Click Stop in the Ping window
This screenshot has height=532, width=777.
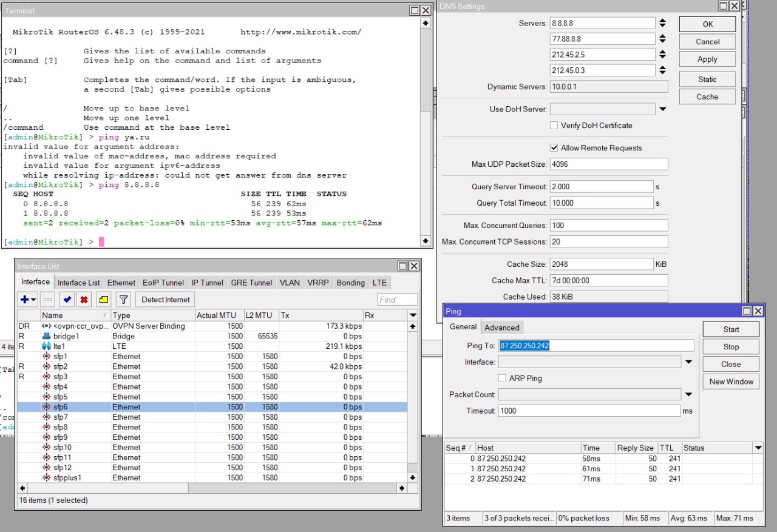(731, 347)
